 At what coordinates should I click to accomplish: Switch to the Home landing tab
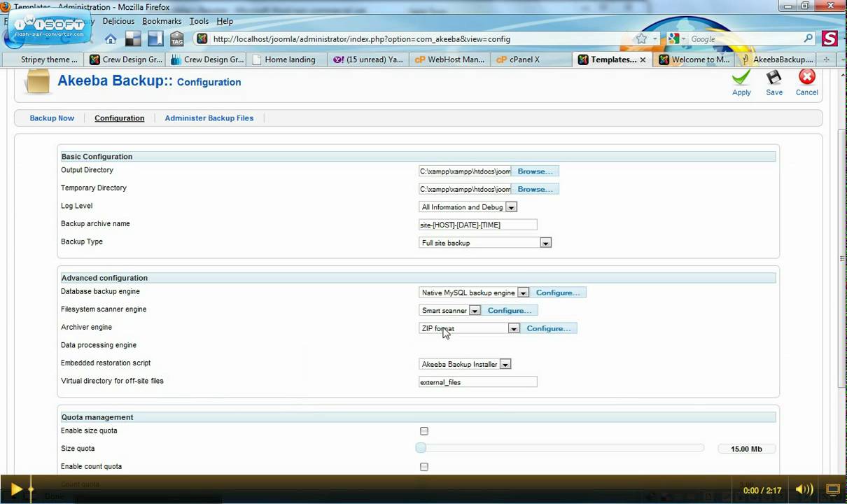click(290, 59)
